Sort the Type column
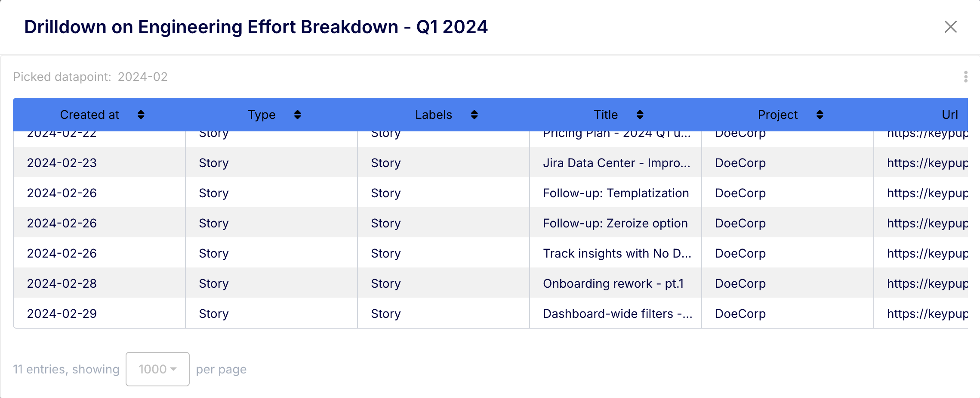This screenshot has width=980, height=398. (x=297, y=115)
